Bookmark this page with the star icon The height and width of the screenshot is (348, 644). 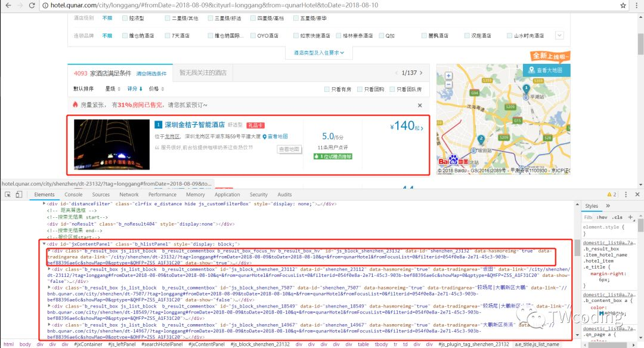623,5
